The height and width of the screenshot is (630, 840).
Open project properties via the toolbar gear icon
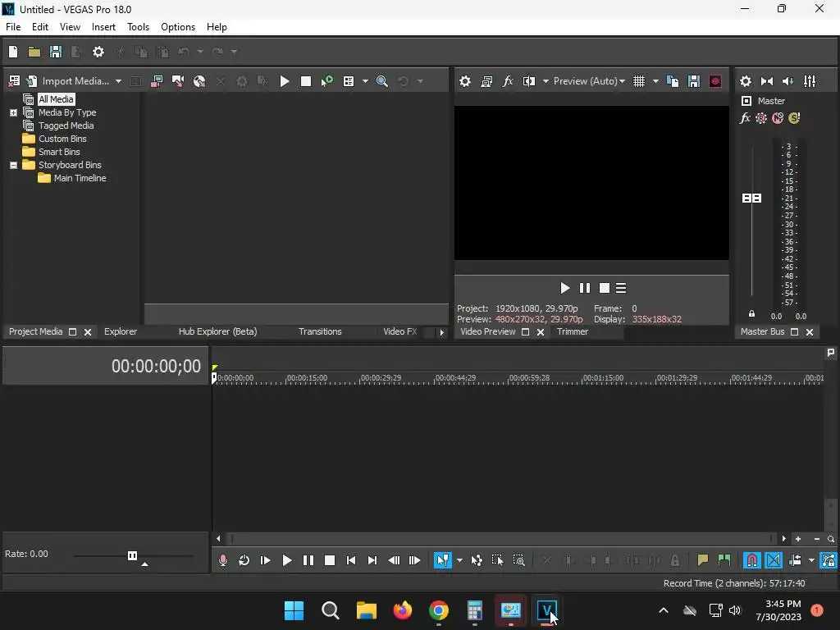[x=98, y=52]
